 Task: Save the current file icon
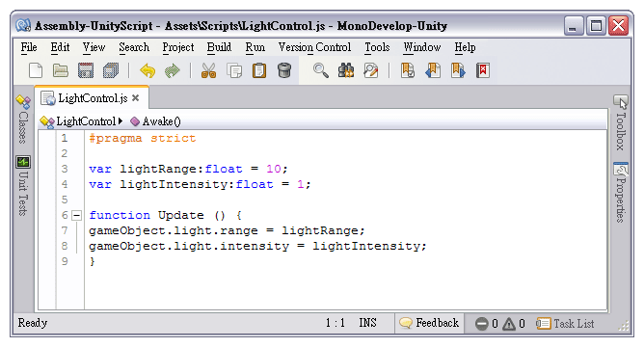[86, 70]
